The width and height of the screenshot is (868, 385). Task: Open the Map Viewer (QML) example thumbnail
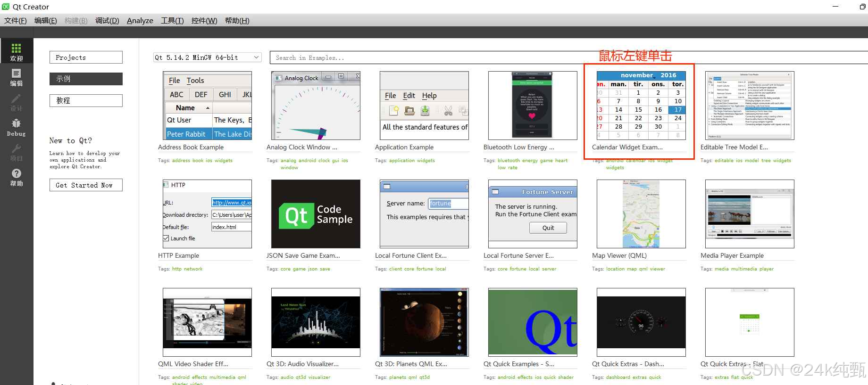pos(641,214)
